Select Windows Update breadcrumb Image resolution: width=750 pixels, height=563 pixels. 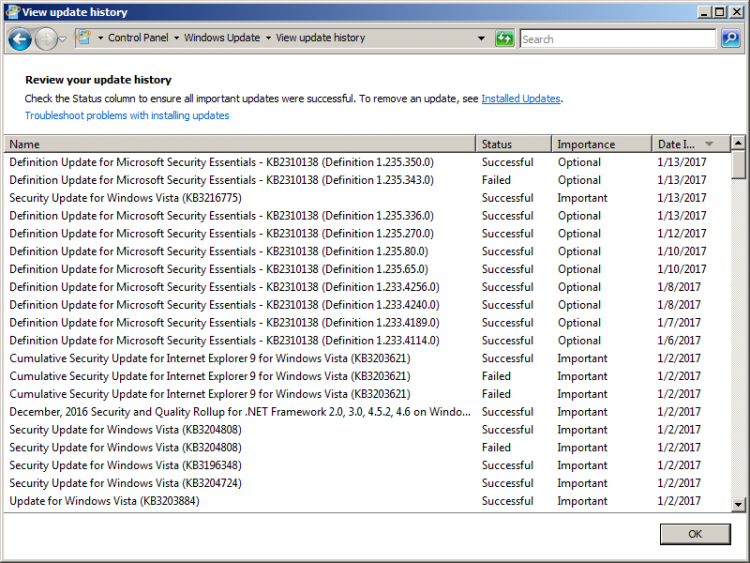[222, 38]
